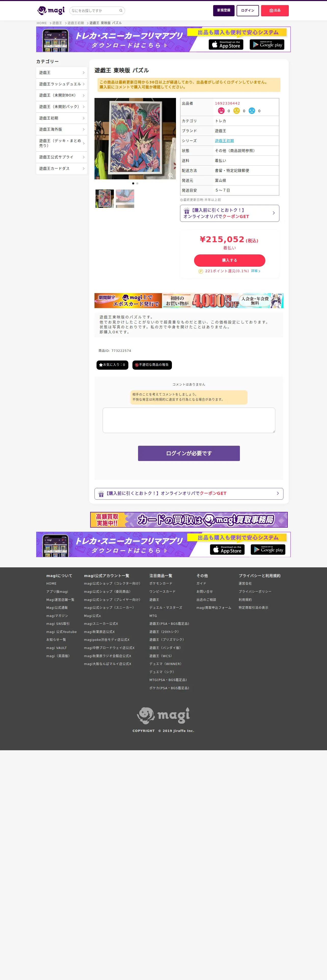Open エポスカード 4000円OFF banner

[189, 300]
